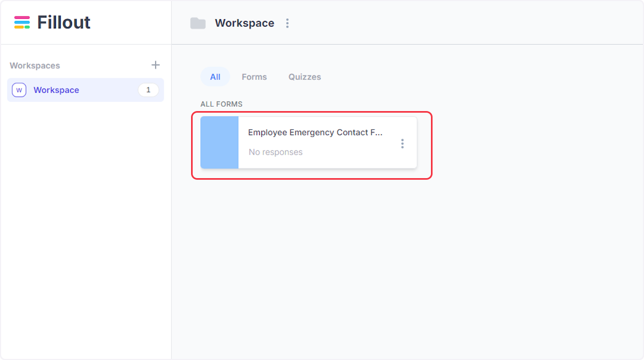Screen dimensions: 644x360
Task: Select Workspace in the sidebar
Action: (56, 90)
